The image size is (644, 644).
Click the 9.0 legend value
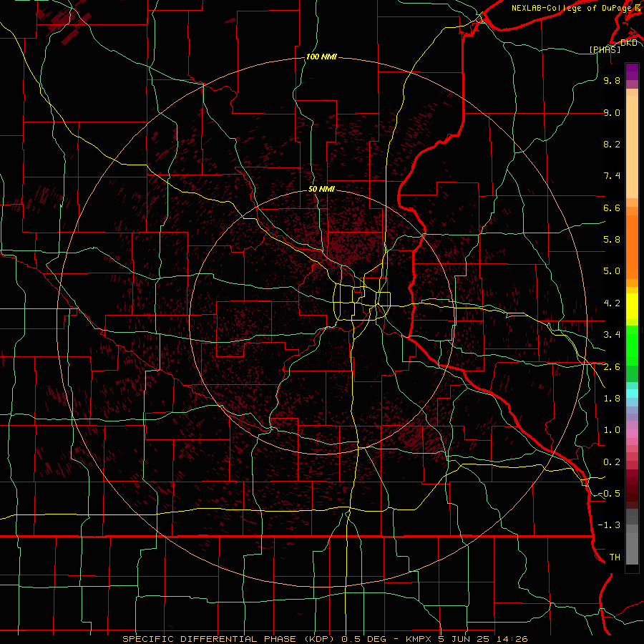click(x=612, y=112)
